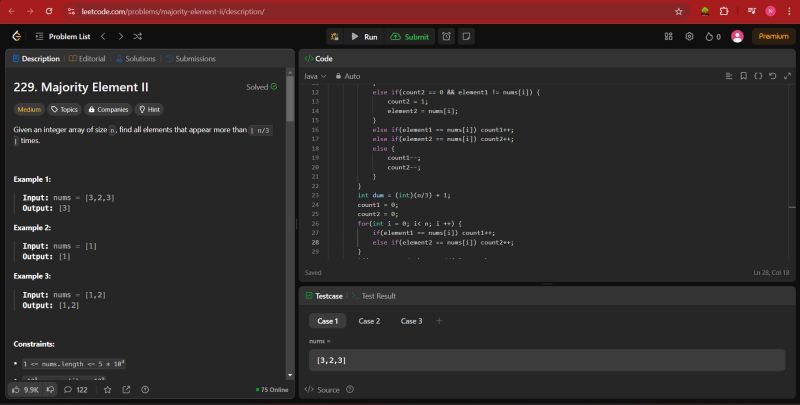Click the description panel scrollbar
The height and width of the screenshot is (405, 800).
[x=290, y=99]
